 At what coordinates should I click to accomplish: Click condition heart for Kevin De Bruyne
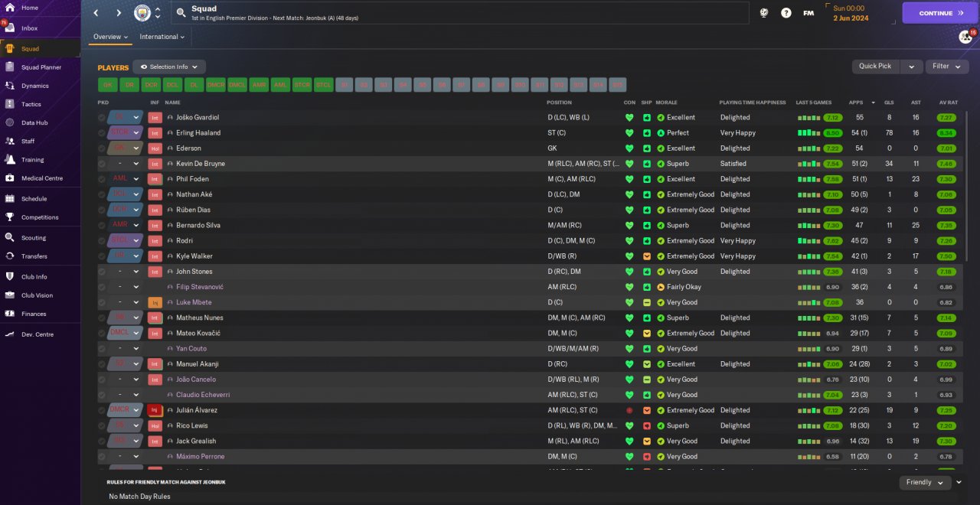[x=629, y=164]
